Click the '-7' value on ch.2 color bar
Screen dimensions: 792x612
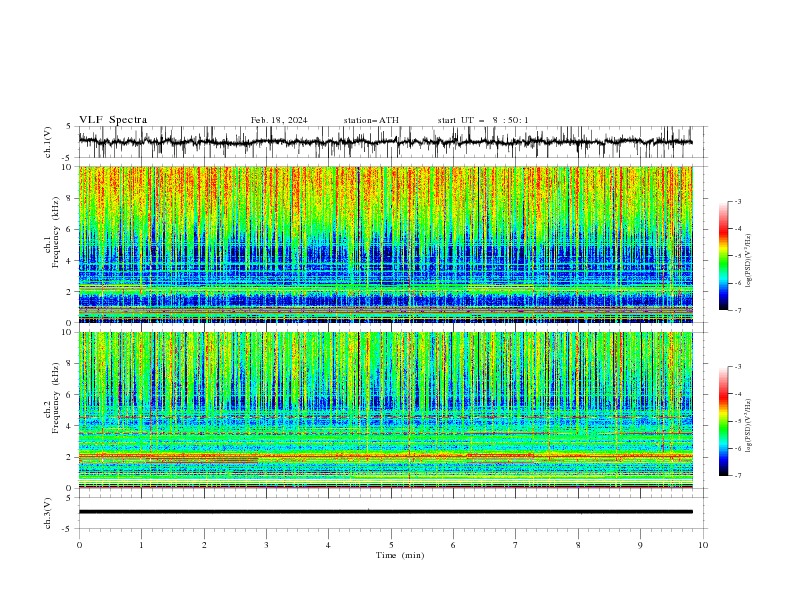737,476
